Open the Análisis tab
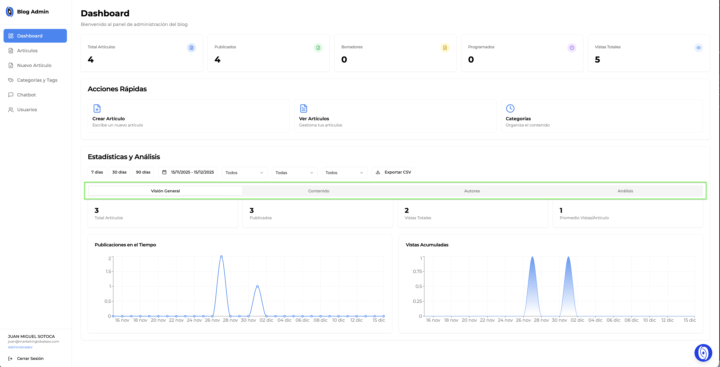 (x=625, y=191)
